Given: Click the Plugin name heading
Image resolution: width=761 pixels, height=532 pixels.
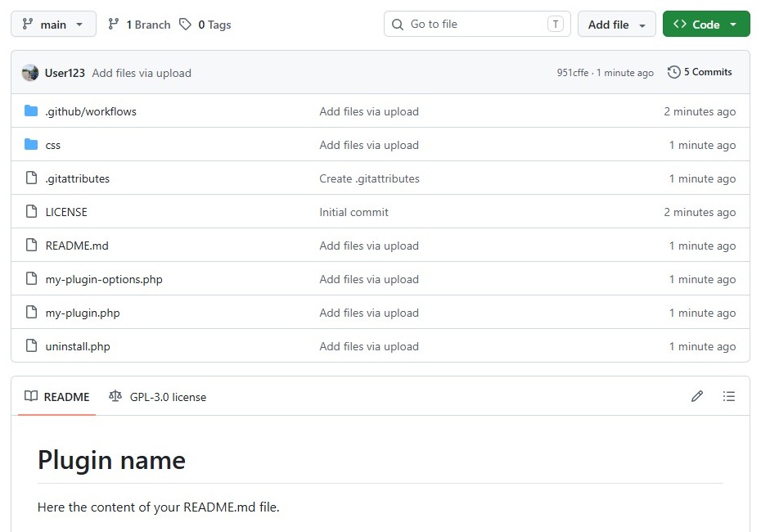Looking at the screenshot, I should pos(111,460).
